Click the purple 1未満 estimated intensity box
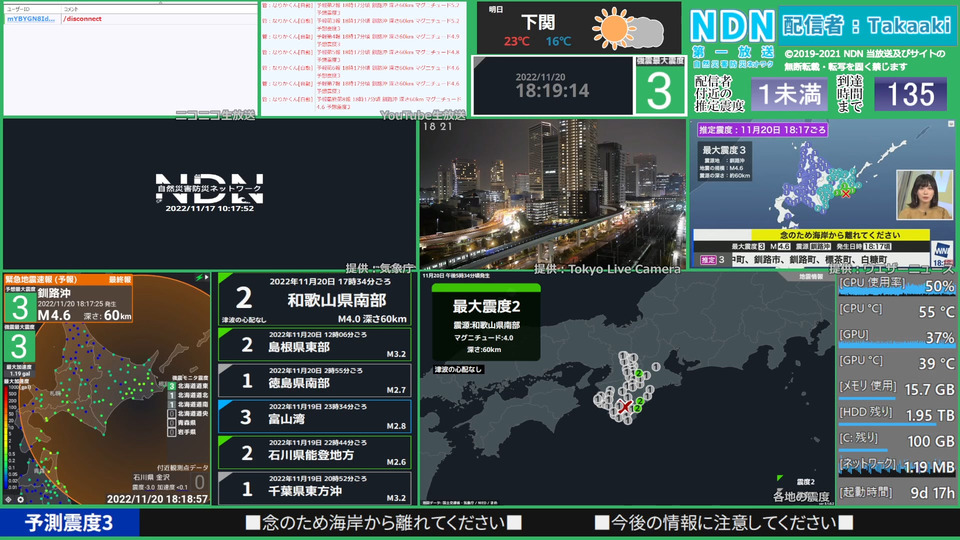 pyautogui.click(x=789, y=94)
